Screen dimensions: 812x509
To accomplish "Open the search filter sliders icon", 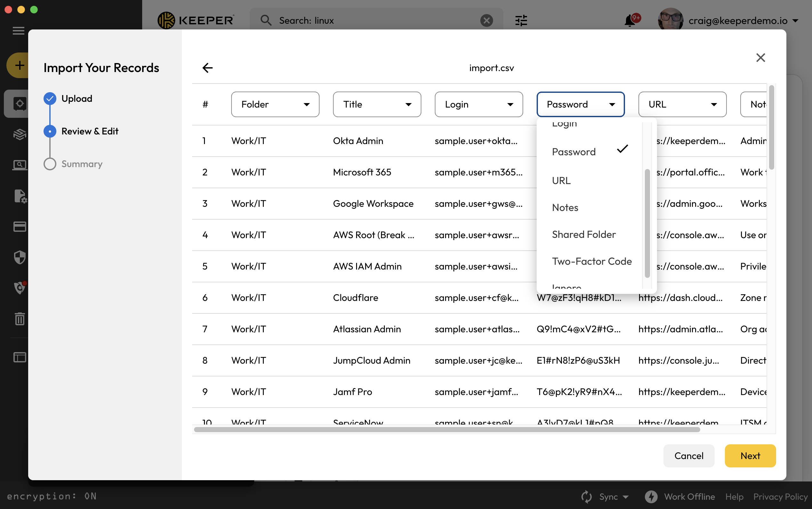I will (521, 20).
